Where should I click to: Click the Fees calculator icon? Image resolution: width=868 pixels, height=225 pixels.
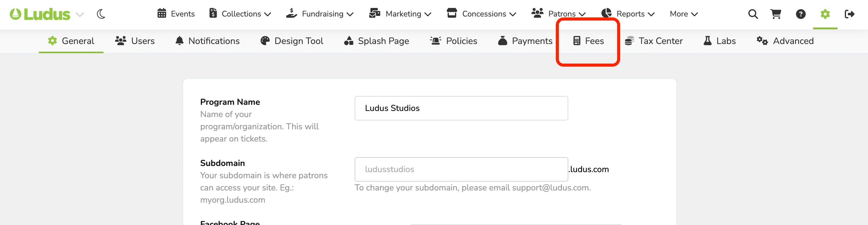tap(577, 41)
